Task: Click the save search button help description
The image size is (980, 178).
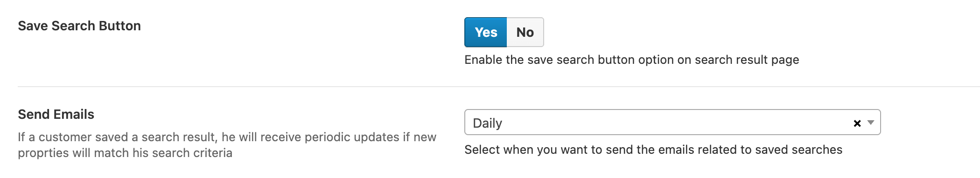Action: [631, 60]
